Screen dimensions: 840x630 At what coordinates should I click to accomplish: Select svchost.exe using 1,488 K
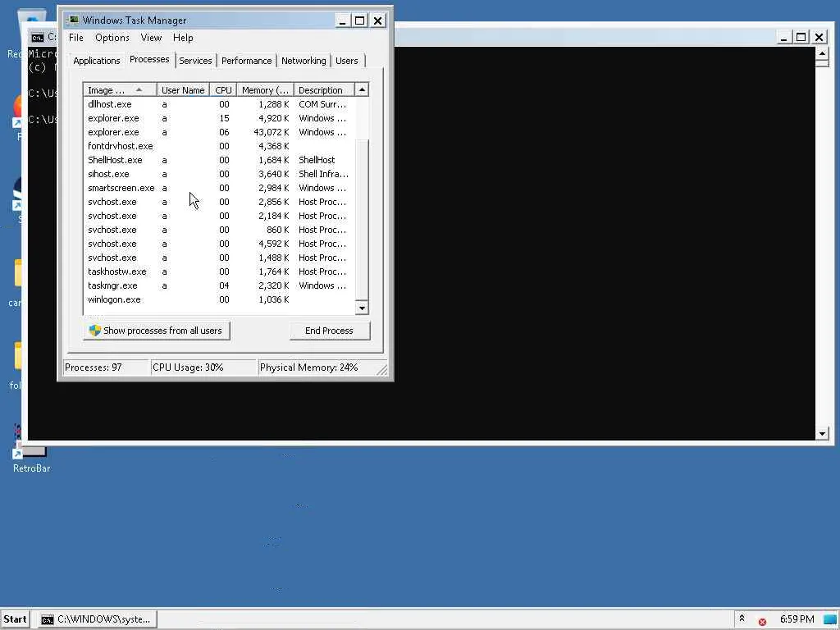pyautogui.click(x=219, y=258)
